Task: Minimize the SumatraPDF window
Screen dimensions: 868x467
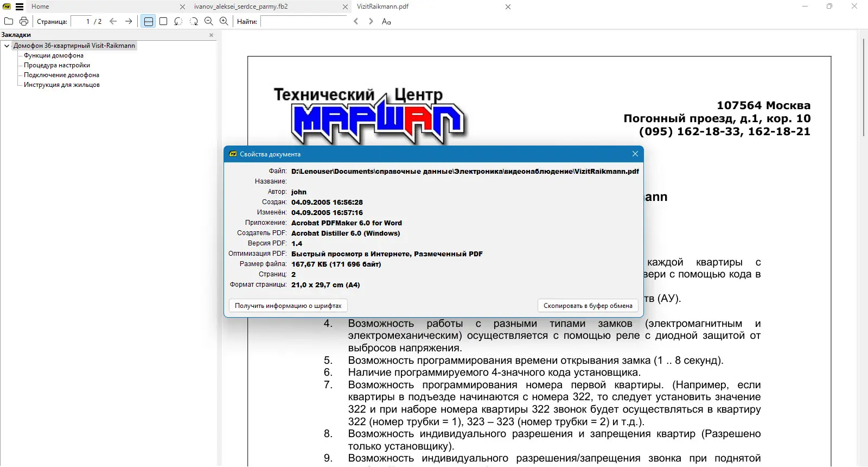Action: (805, 7)
